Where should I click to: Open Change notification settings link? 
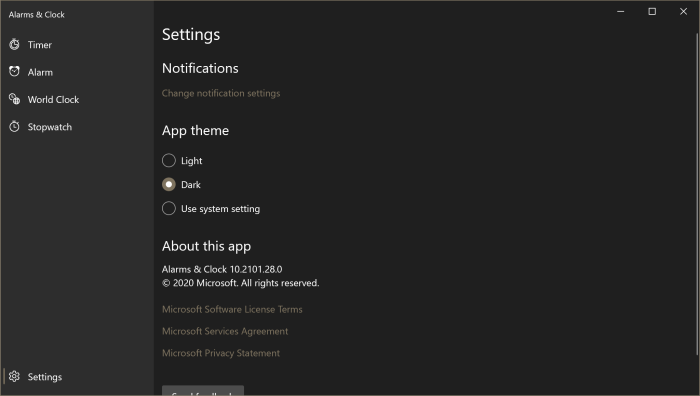[221, 93]
